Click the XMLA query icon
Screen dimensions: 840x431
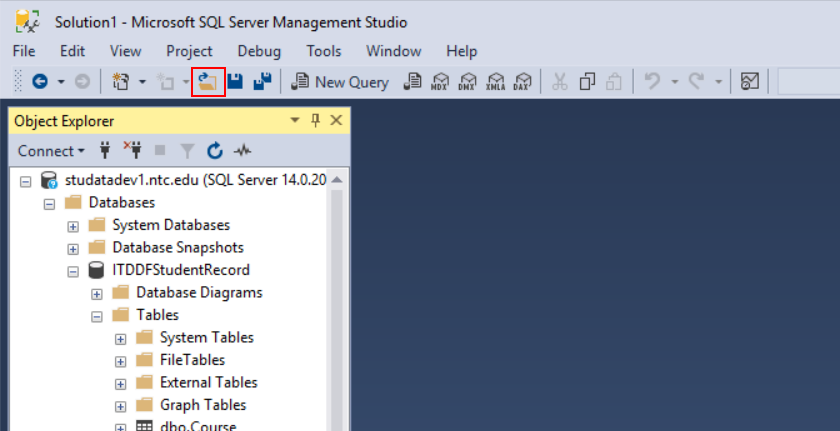point(496,82)
